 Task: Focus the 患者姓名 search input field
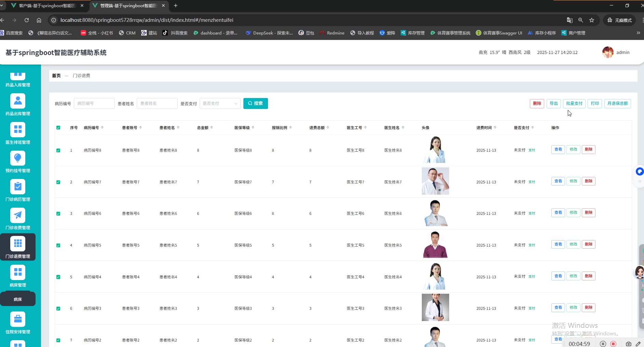click(x=157, y=103)
